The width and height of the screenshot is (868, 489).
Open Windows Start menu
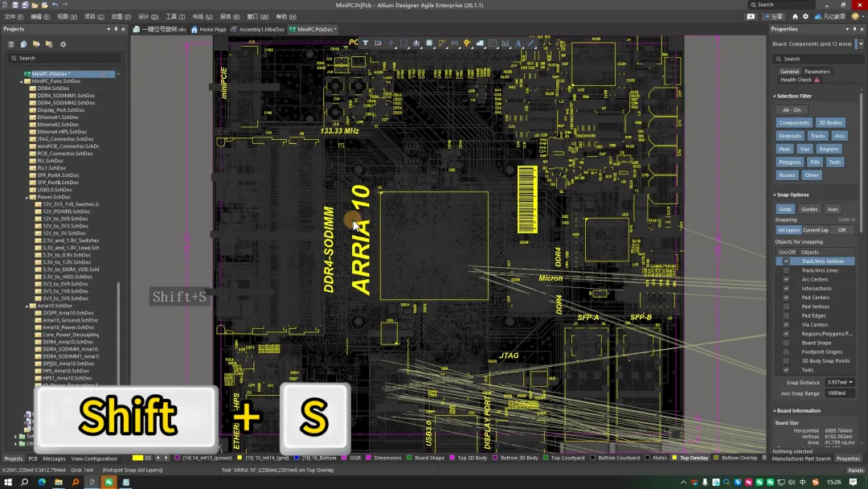(8, 483)
